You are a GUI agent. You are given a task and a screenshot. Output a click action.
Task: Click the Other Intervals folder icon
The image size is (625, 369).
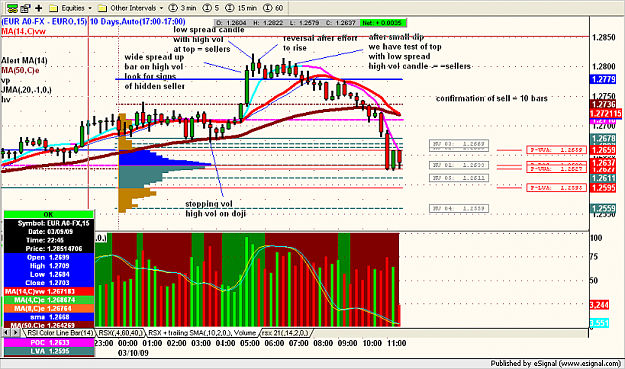(102, 8)
